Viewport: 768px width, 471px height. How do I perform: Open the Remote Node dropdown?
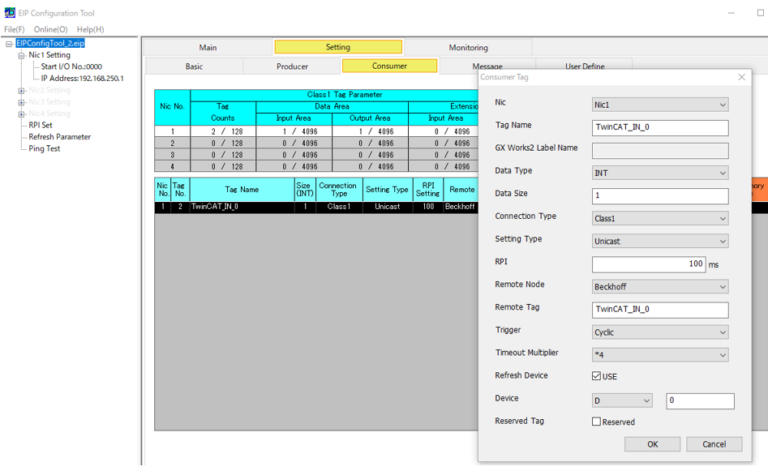click(x=659, y=285)
